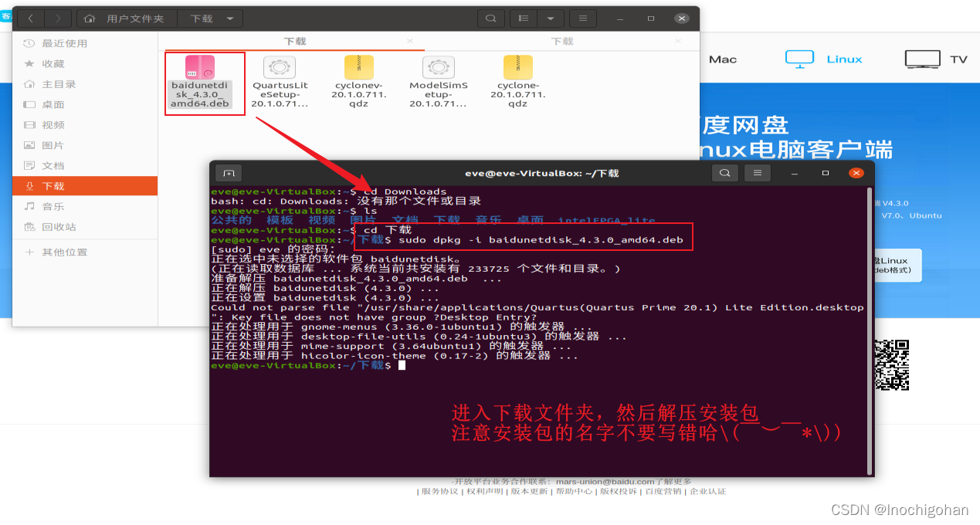The height and width of the screenshot is (525, 980).
Task: Open 桌面 desktop folder in sidebar
Action: click(x=85, y=104)
